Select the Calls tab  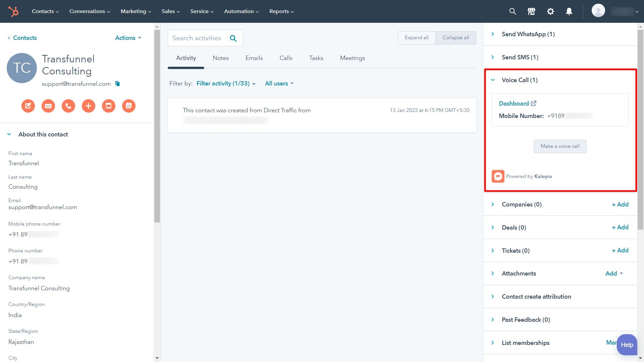pos(286,58)
